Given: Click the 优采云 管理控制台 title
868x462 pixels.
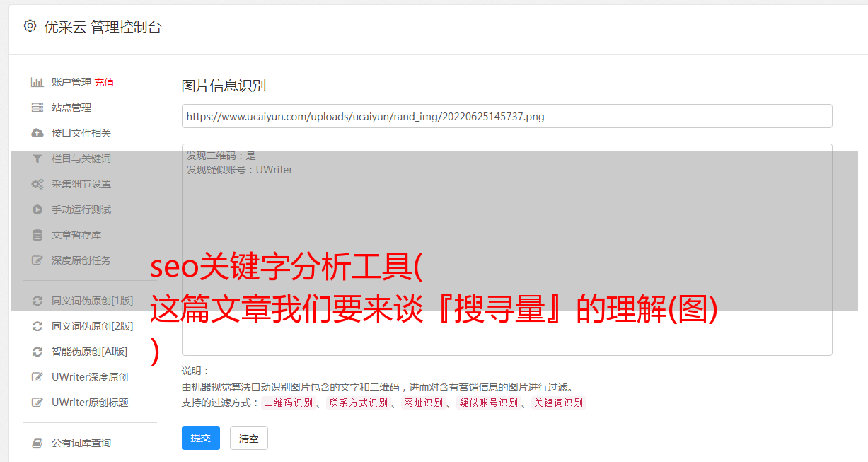Looking at the screenshot, I should pyautogui.click(x=103, y=27).
